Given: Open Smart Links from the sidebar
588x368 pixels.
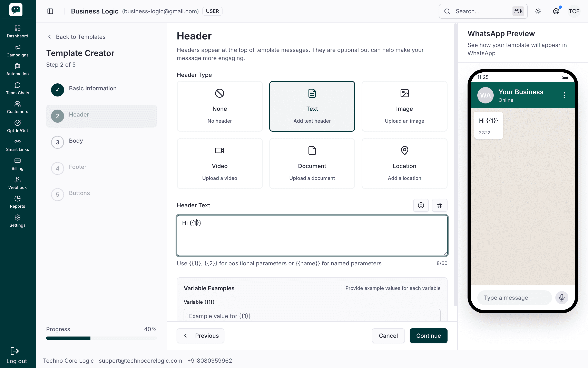Looking at the screenshot, I should coord(18,145).
